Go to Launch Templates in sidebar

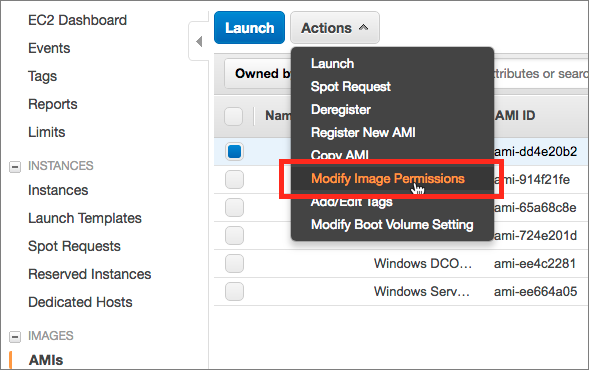pyautogui.click(x=85, y=218)
